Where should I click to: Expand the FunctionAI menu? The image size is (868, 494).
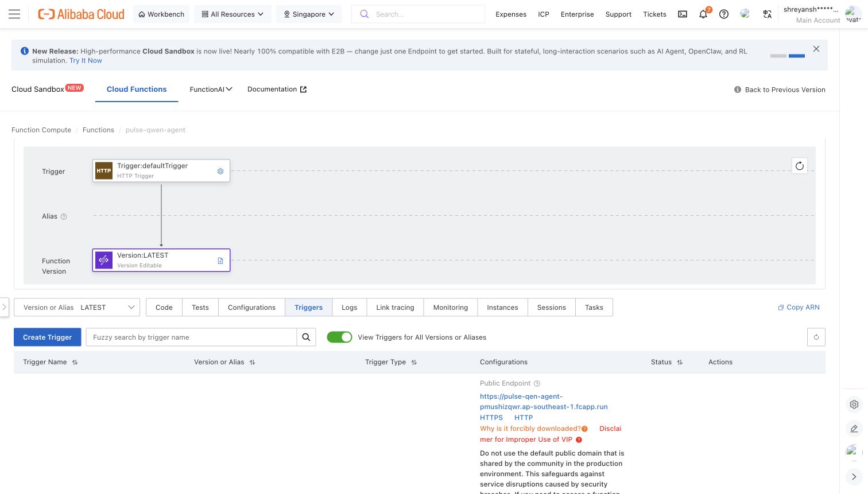(211, 90)
